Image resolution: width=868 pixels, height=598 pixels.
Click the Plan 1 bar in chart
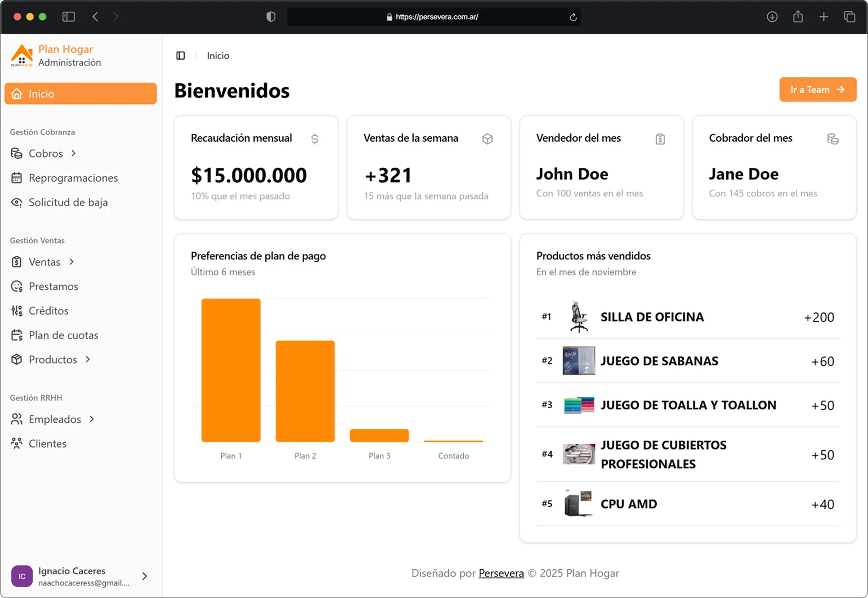(x=231, y=370)
